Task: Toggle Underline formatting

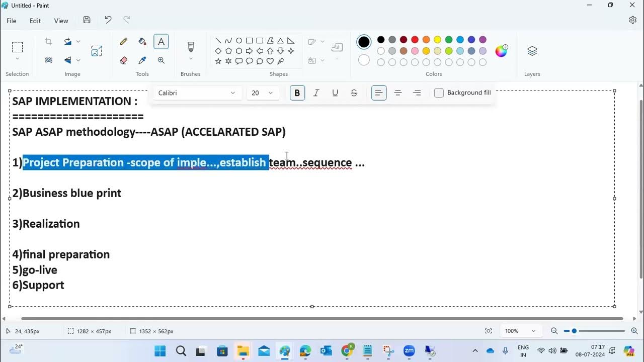Action: pos(335,93)
